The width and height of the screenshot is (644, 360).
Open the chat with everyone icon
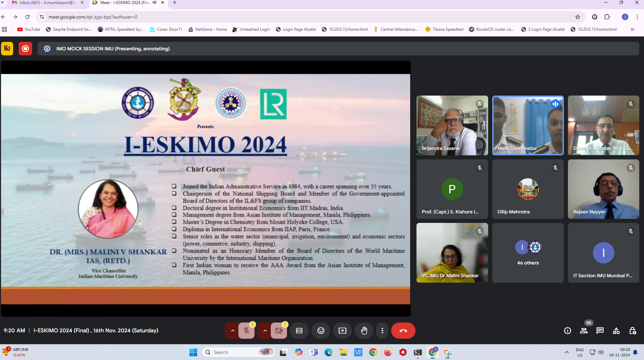coord(600,331)
